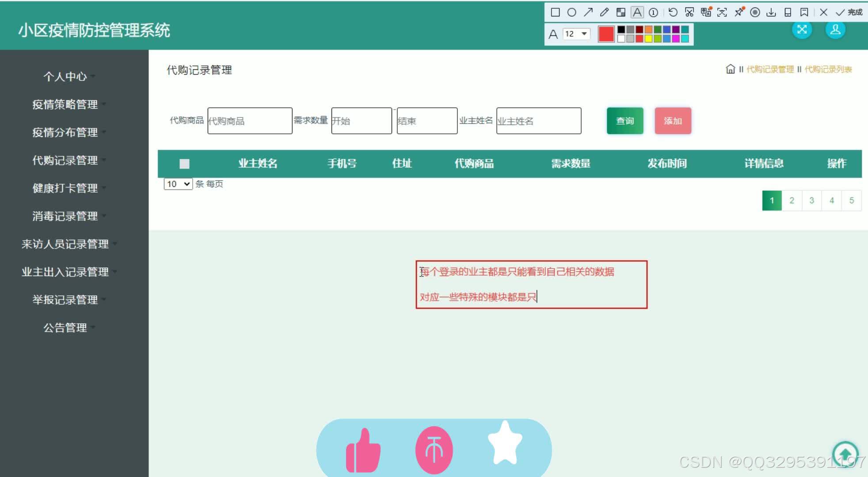
Task: Focus the 代购商品 search input
Action: tap(250, 121)
